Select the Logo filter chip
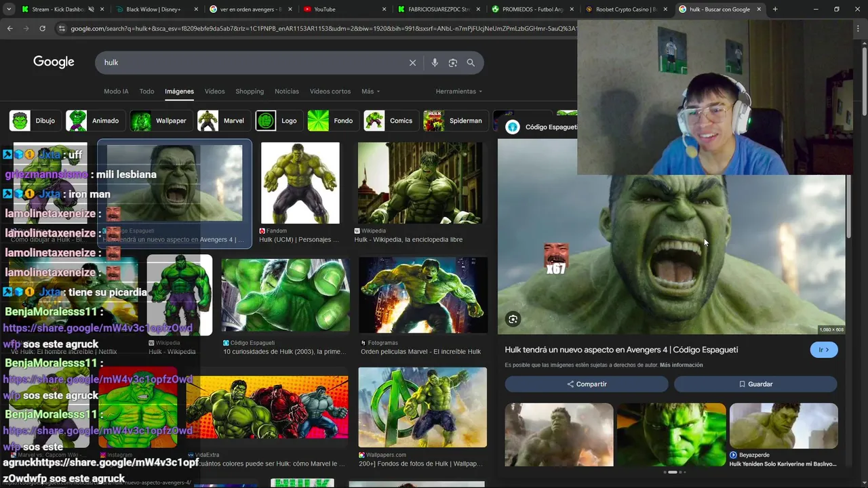Viewport: 868px width, 488px height. point(279,121)
